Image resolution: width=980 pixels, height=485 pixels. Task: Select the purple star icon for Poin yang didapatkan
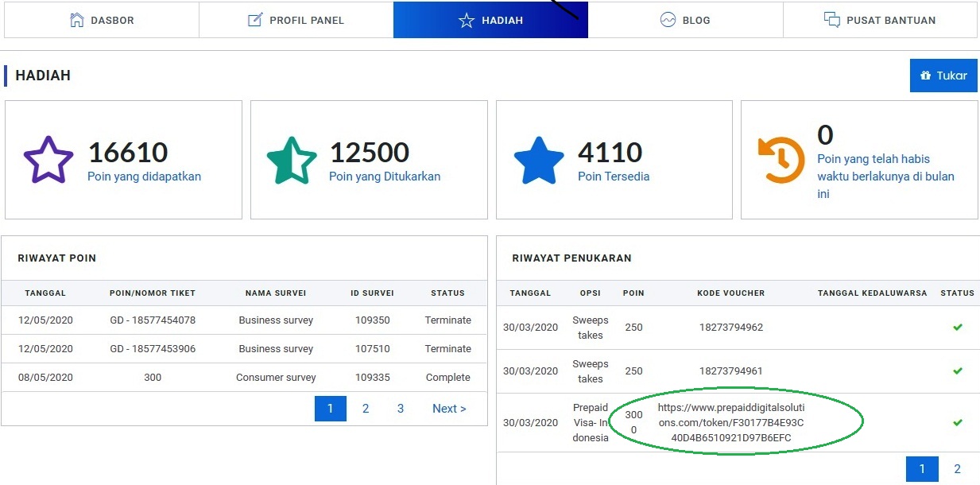coord(48,159)
